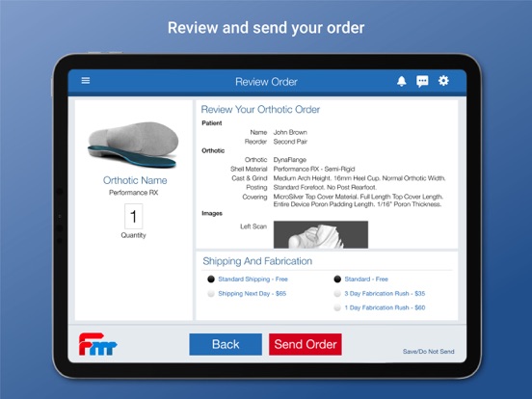Click the Performance RX label
Viewport: 532px width, 399px height.
point(133,193)
